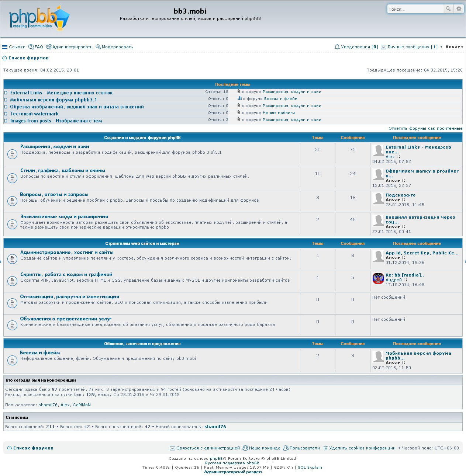Click Отметить форумы как прочтённые
Screen dimensions: 466x476
click(425, 128)
